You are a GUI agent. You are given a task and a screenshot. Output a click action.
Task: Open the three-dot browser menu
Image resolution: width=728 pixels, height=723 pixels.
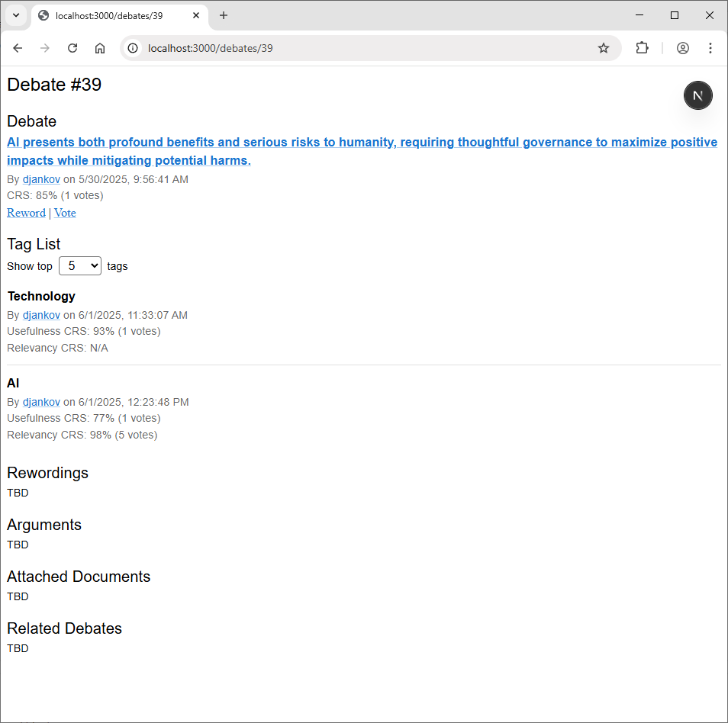click(x=710, y=48)
